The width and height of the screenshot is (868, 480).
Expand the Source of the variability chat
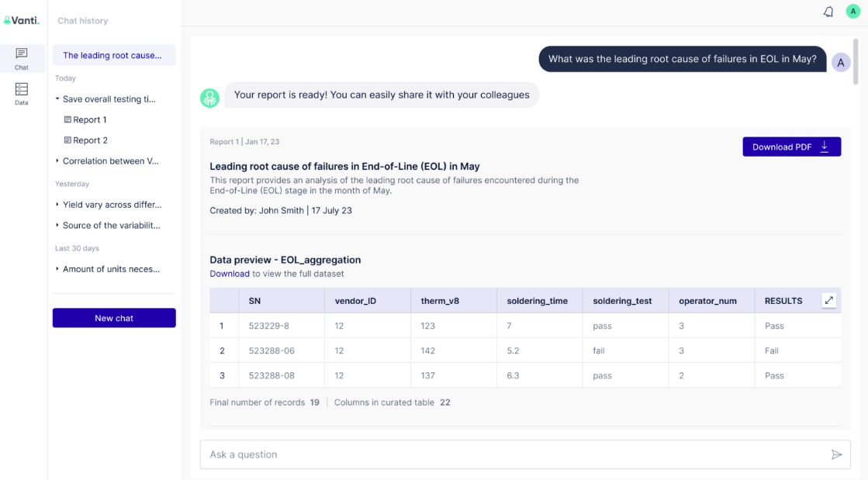tap(57, 226)
